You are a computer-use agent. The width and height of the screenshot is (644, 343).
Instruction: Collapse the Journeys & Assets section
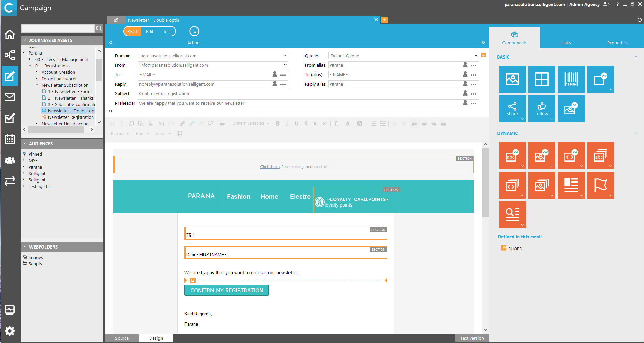[25, 40]
